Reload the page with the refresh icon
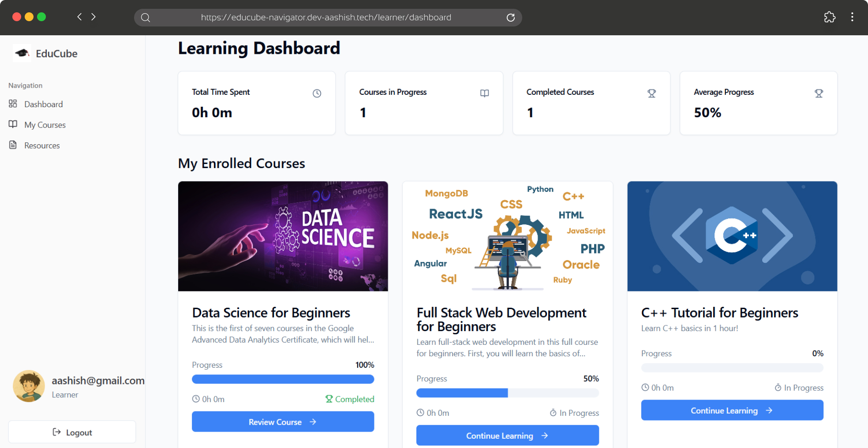Screen dimensions: 868x448 click(x=511, y=17)
